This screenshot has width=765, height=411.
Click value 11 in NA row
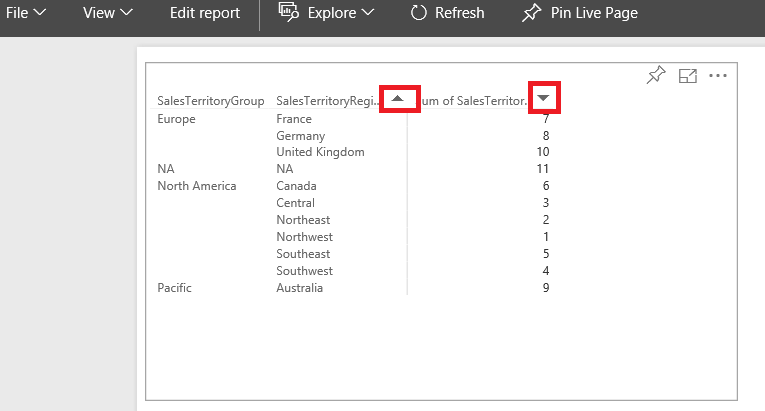(543, 169)
